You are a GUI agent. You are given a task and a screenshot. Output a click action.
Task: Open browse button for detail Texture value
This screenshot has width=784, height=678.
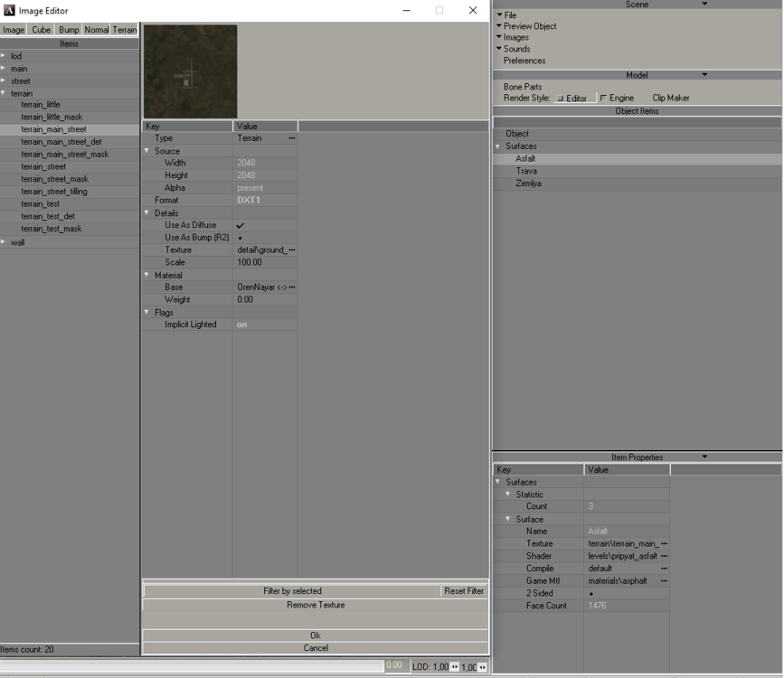coord(291,250)
